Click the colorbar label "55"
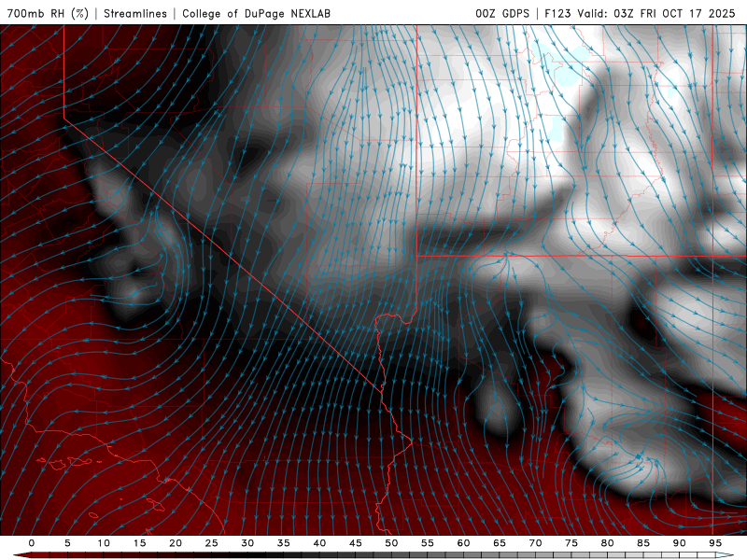This screenshot has width=747, height=560. [428, 543]
